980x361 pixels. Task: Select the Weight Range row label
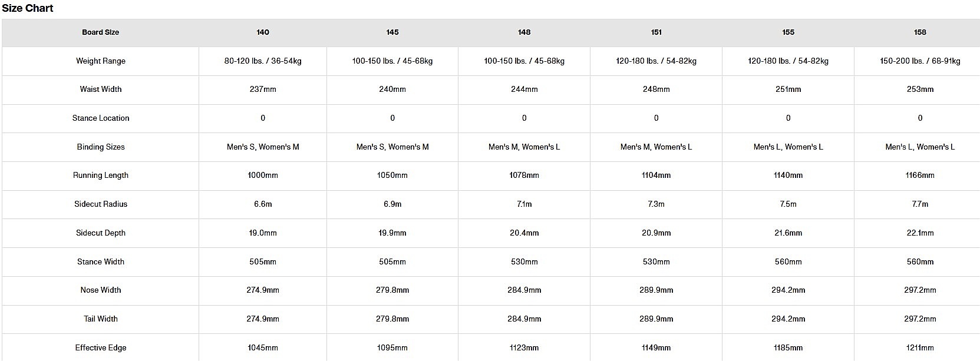100,61
